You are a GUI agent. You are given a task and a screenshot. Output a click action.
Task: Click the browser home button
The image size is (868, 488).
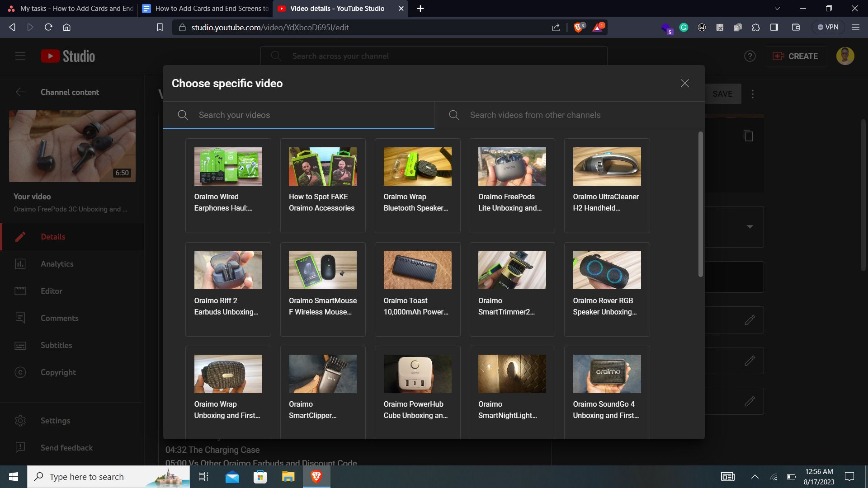[66, 27]
